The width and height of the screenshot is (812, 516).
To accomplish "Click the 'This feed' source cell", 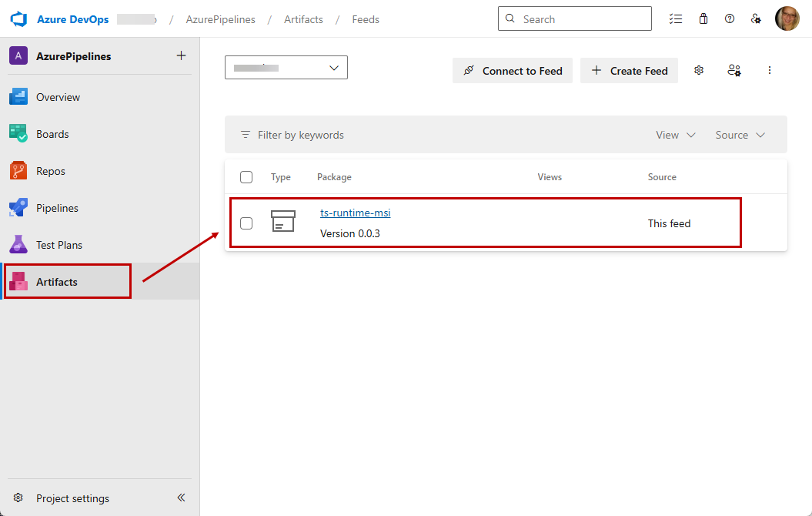I will [669, 223].
